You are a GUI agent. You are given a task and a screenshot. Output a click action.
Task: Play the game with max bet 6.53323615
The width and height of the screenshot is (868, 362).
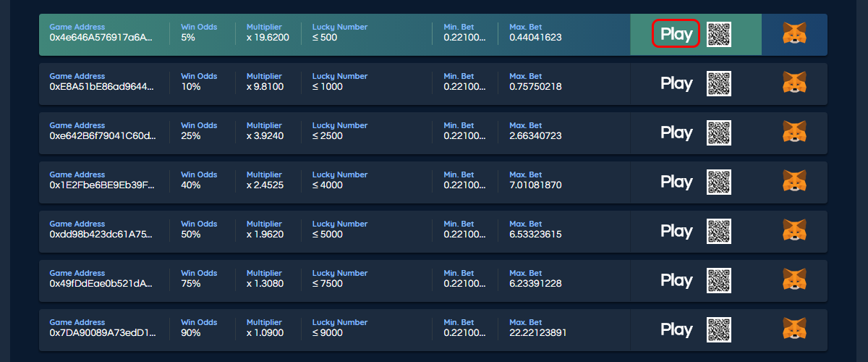coord(676,231)
